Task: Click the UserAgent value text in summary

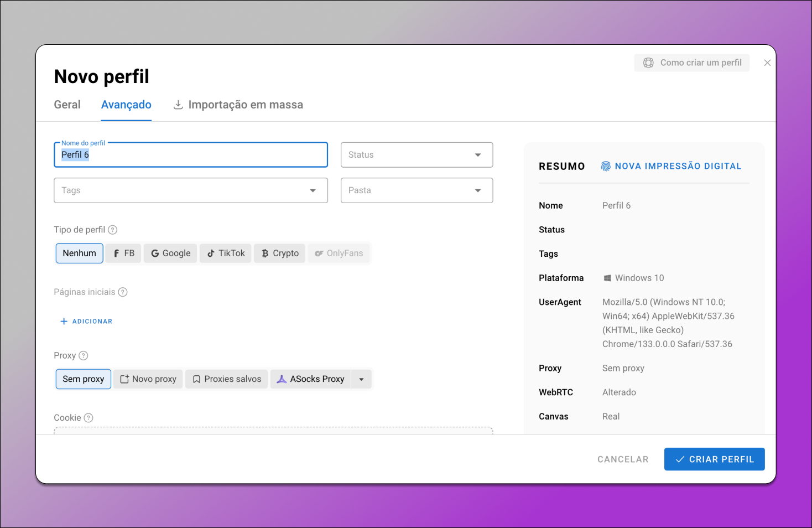Action: point(668,323)
